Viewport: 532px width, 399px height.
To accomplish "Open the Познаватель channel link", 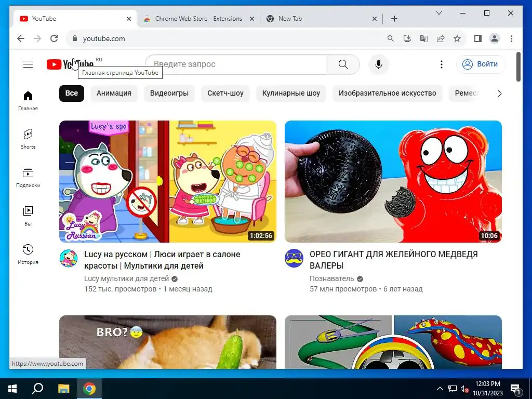I will pyautogui.click(x=331, y=278).
